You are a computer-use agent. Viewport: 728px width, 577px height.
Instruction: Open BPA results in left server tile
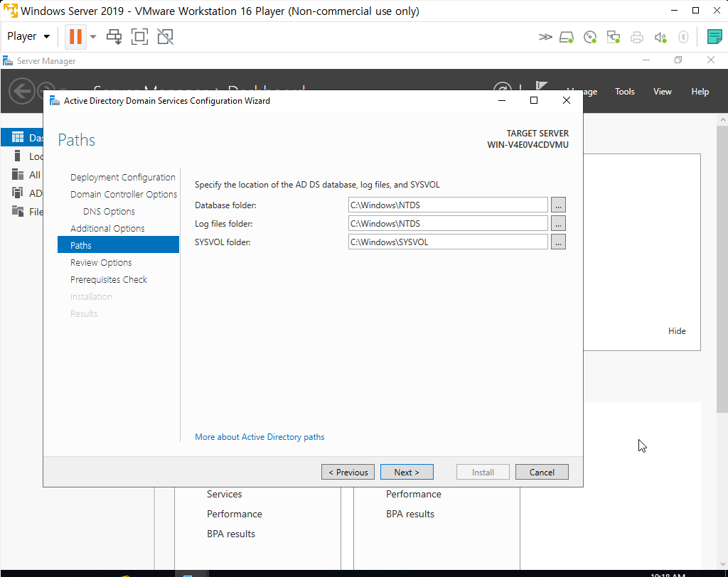(231, 534)
